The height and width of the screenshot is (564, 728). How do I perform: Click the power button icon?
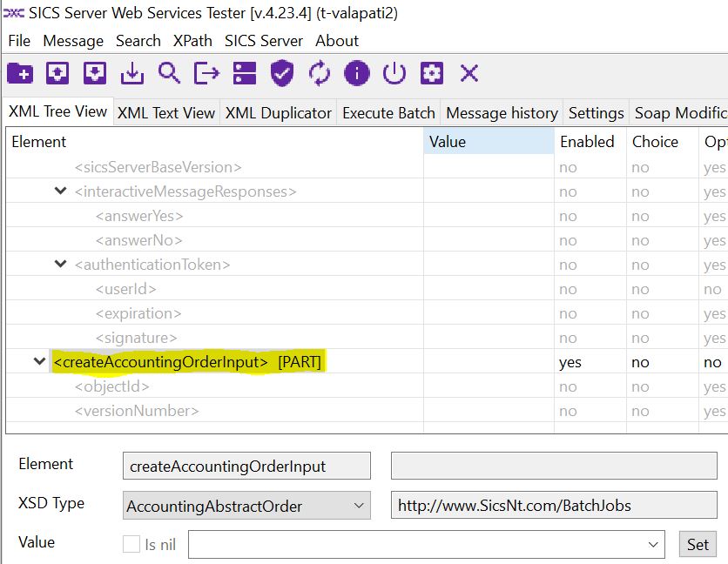click(x=394, y=73)
